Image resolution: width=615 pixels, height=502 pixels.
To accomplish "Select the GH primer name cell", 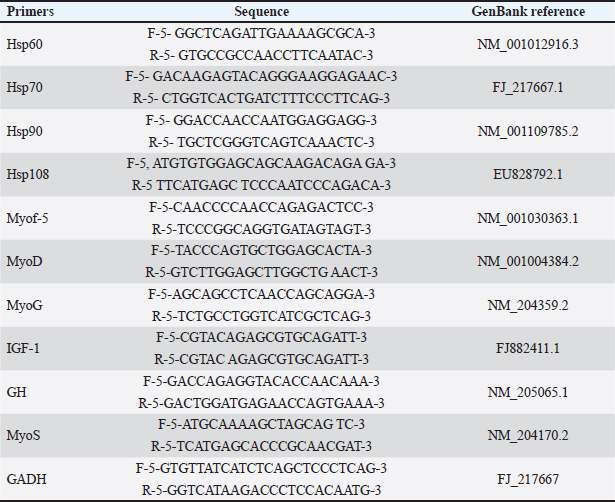I will pyautogui.click(x=15, y=390).
